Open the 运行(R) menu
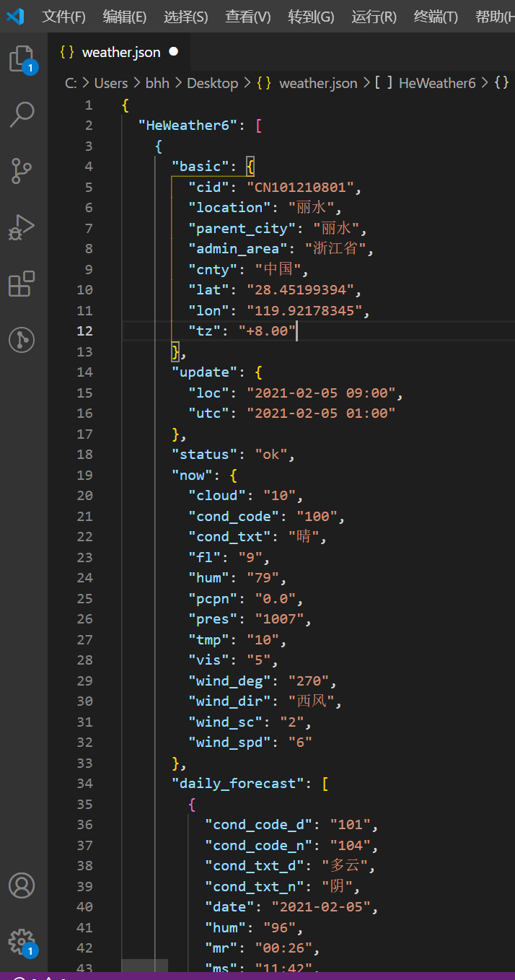515x980 pixels. pos(374,17)
